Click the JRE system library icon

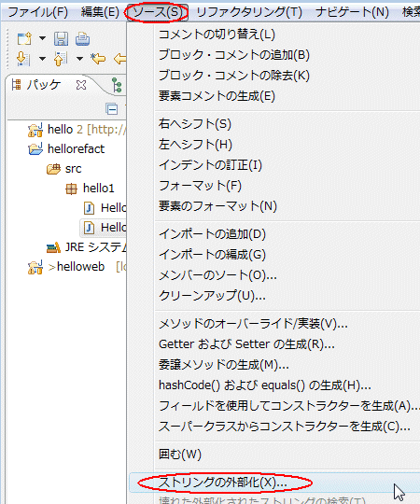pos(53,247)
